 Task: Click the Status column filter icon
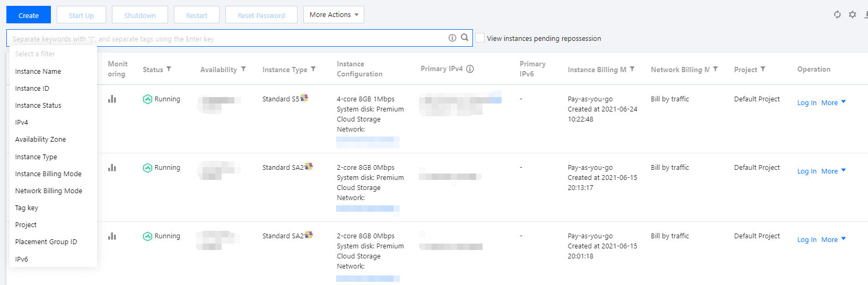tap(169, 69)
